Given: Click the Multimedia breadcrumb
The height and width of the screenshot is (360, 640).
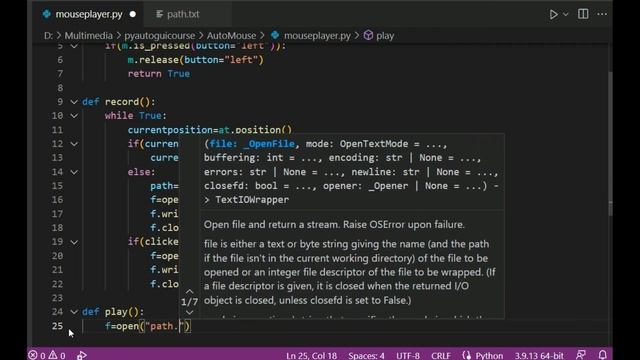Looking at the screenshot, I should [x=88, y=36].
